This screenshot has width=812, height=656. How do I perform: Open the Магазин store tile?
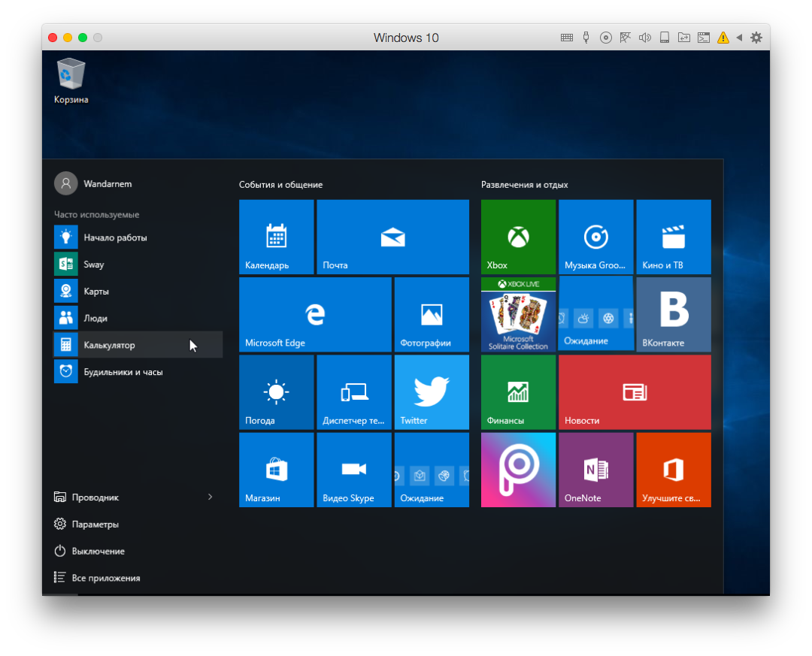pos(276,470)
